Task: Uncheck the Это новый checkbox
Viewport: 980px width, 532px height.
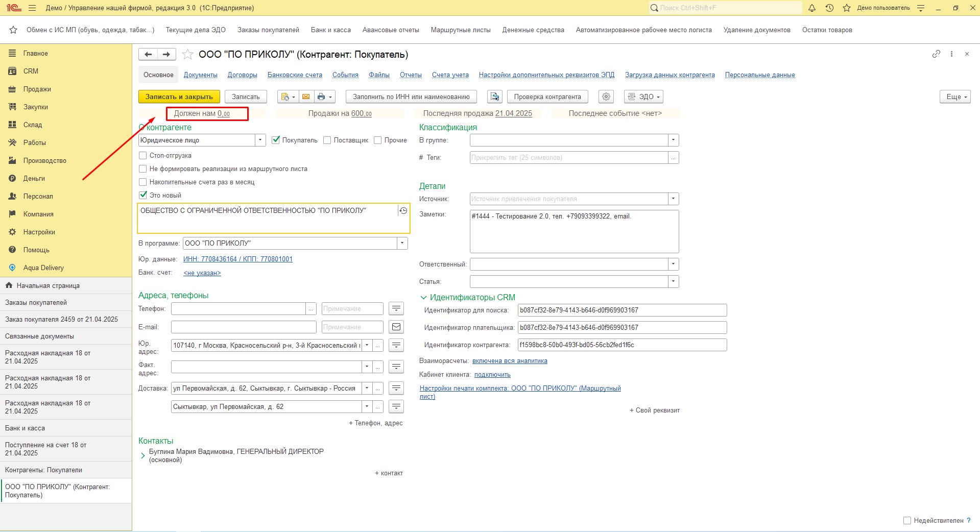Action: coord(143,195)
